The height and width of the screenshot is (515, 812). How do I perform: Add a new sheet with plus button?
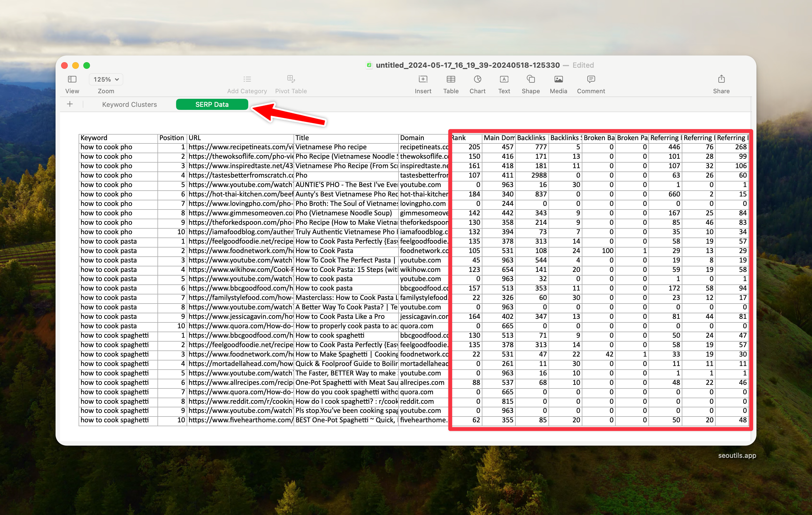70,104
